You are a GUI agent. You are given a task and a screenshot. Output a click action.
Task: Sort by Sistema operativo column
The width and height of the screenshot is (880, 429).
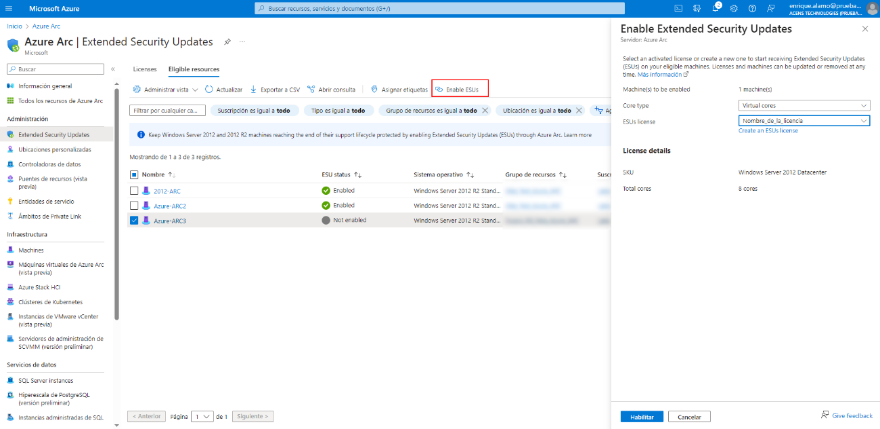point(444,175)
